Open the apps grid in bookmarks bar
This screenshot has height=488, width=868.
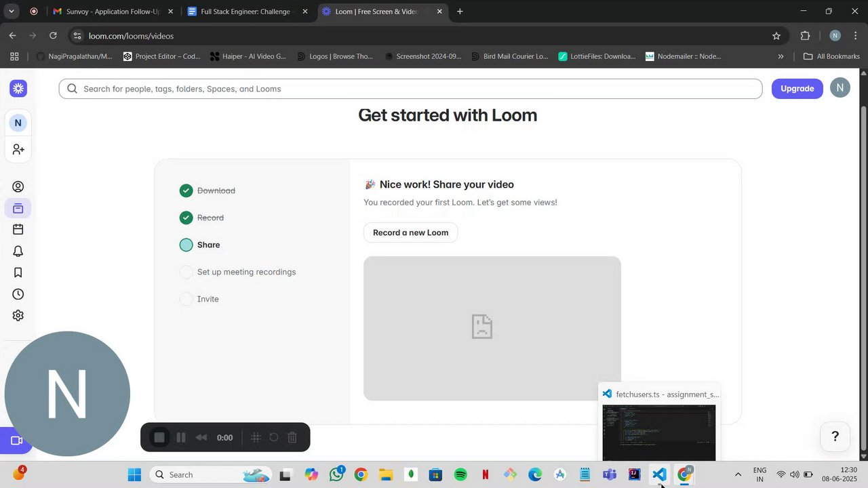click(14, 56)
